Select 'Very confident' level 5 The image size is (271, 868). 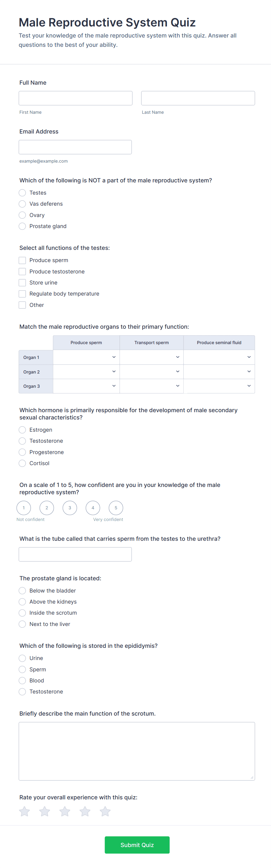(x=115, y=508)
